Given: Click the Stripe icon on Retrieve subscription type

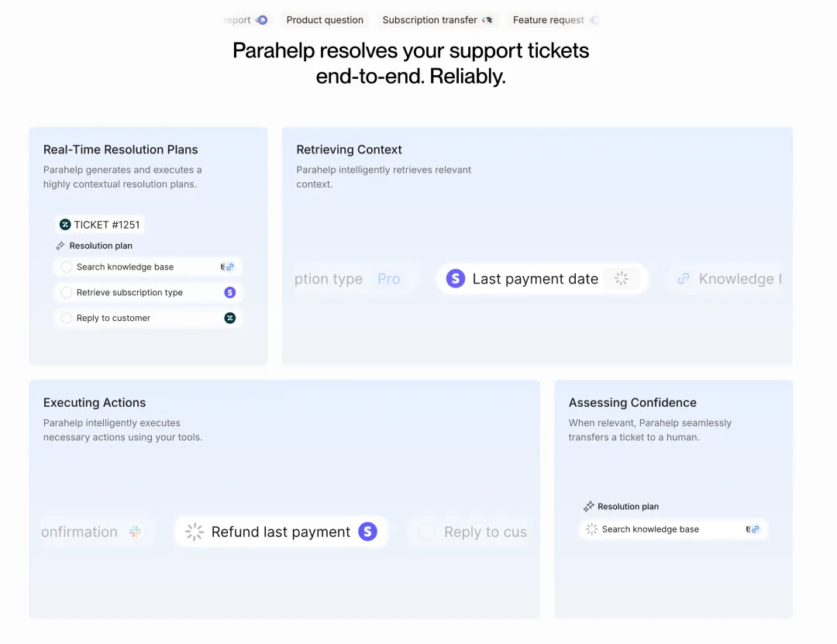Looking at the screenshot, I should coord(229,292).
